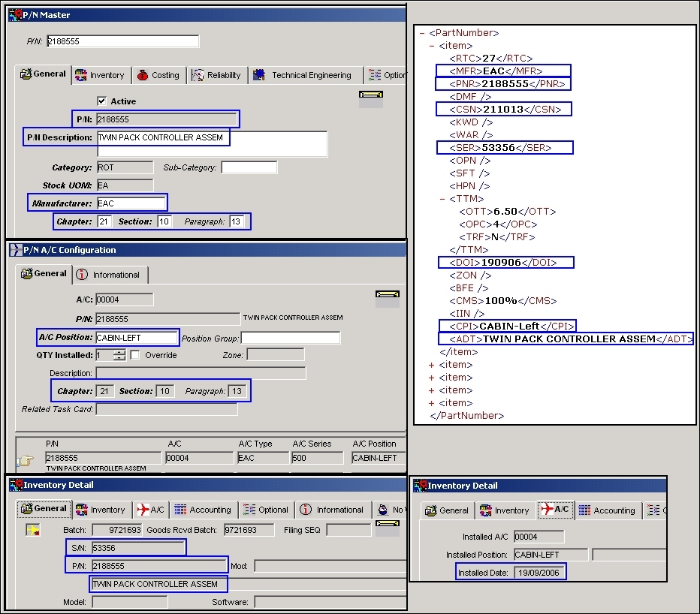Click yellow bar icon beside Filing SEQ field
The width and height of the screenshot is (700, 614).
388,523
